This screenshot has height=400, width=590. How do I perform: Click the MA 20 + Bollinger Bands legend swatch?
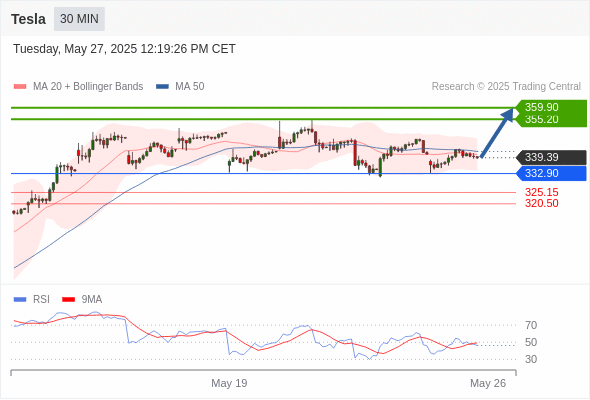tap(20, 87)
